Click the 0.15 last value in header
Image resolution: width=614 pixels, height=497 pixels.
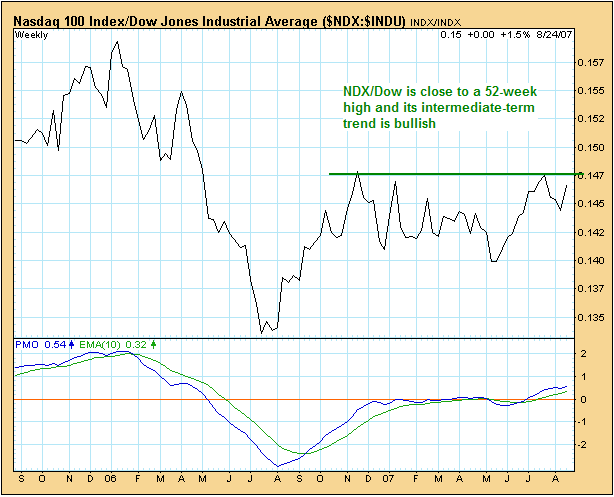tap(449, 35)
